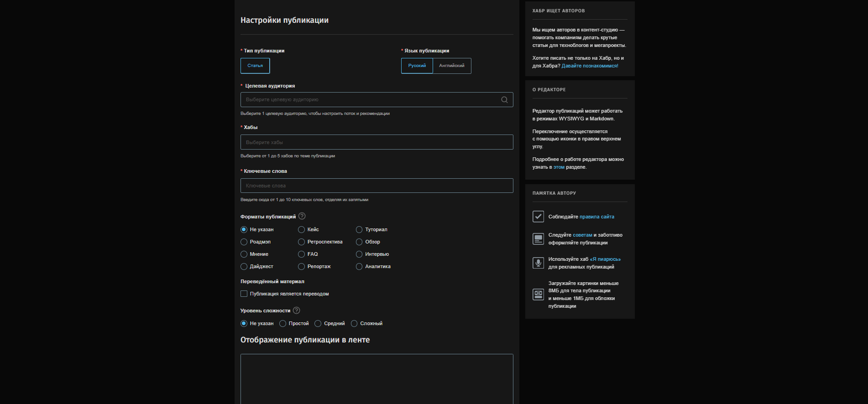Click the image icon beside upload size note
868x404 pixels.
(x=538, y=294)
